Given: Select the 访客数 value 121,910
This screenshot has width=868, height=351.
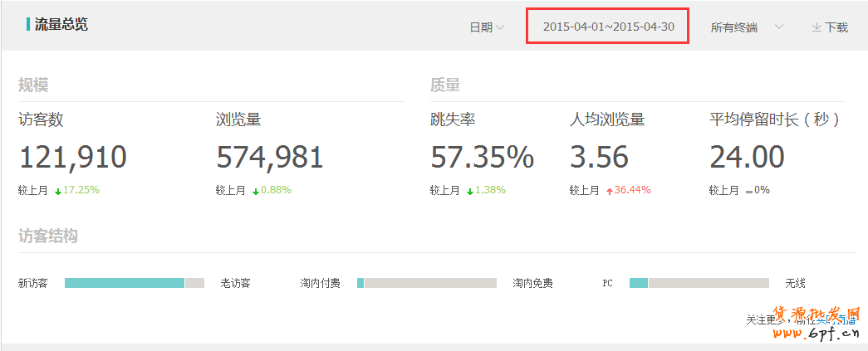Looking at the screenshot, I should (x=72, y=157).
